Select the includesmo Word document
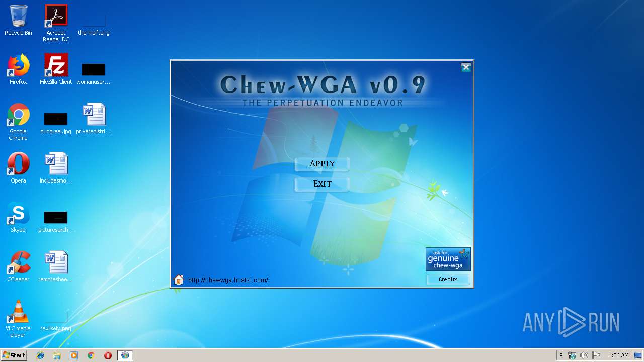This screenshot has width=644, height=362. coord(56,168)
